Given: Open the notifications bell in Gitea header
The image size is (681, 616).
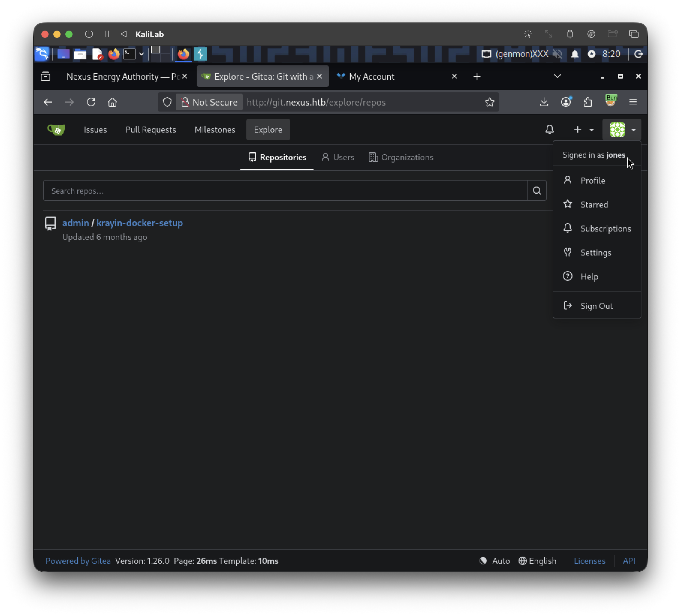Looking at the screenshot, I should point(550,130).
